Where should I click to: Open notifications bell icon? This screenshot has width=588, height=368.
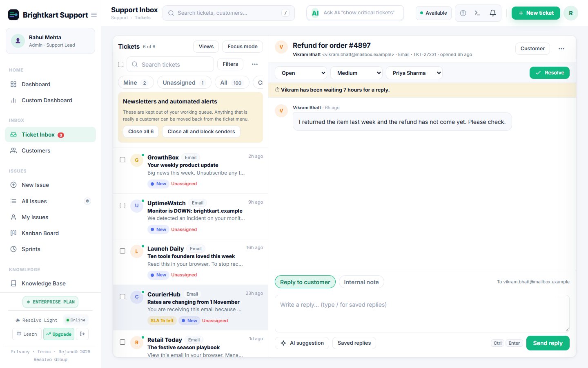[493, 13]
